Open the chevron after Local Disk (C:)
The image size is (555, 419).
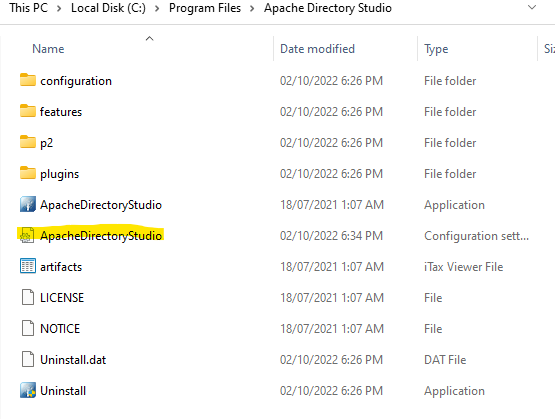point(157,8)
